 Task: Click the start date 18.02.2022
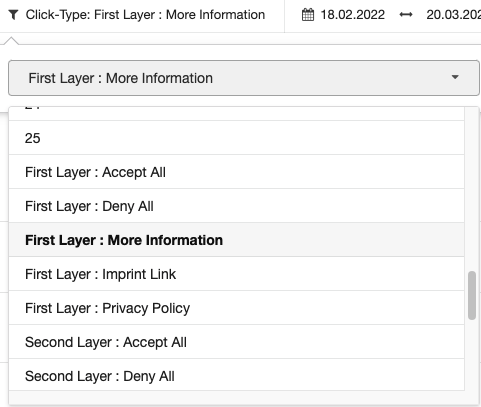(x=352, y=15)
